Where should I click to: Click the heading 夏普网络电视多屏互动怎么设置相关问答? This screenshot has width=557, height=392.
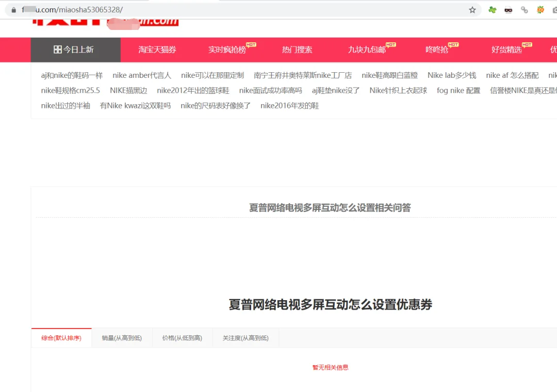tap(330, 207)
